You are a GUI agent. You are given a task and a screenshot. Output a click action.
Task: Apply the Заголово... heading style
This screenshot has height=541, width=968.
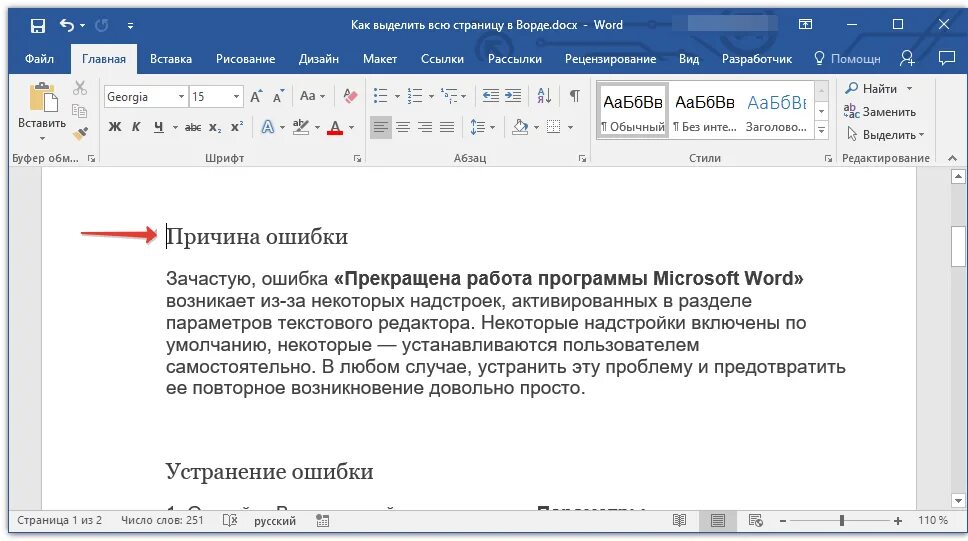coord(776,111)
